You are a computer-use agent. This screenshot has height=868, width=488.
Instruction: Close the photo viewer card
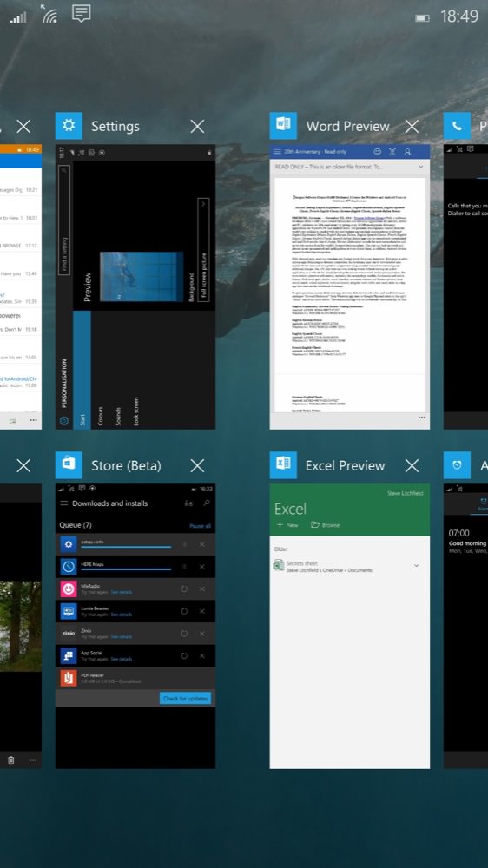(23, 465)
